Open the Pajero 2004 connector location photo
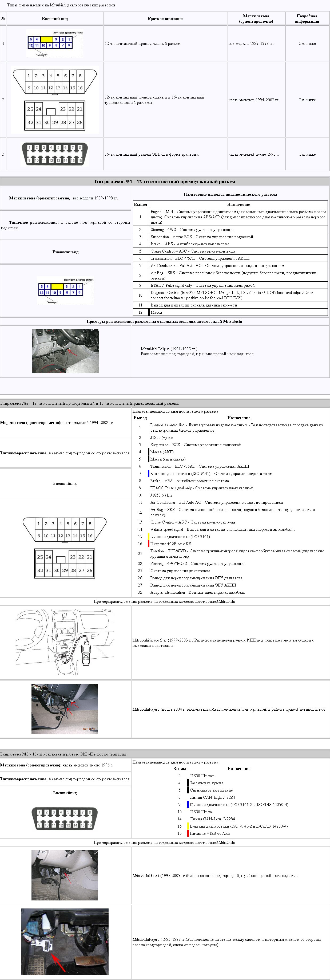330x980 pixels. click(x=65, y=709)
